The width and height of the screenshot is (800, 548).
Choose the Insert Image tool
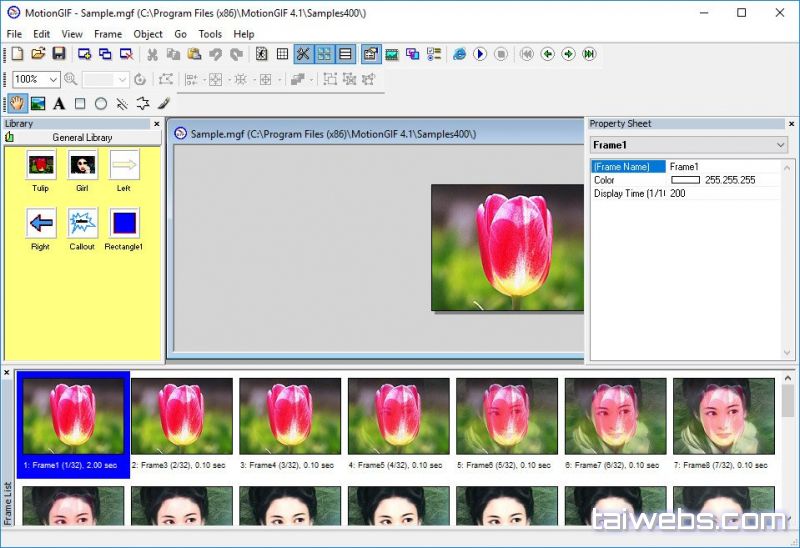(x=38, y=103)
